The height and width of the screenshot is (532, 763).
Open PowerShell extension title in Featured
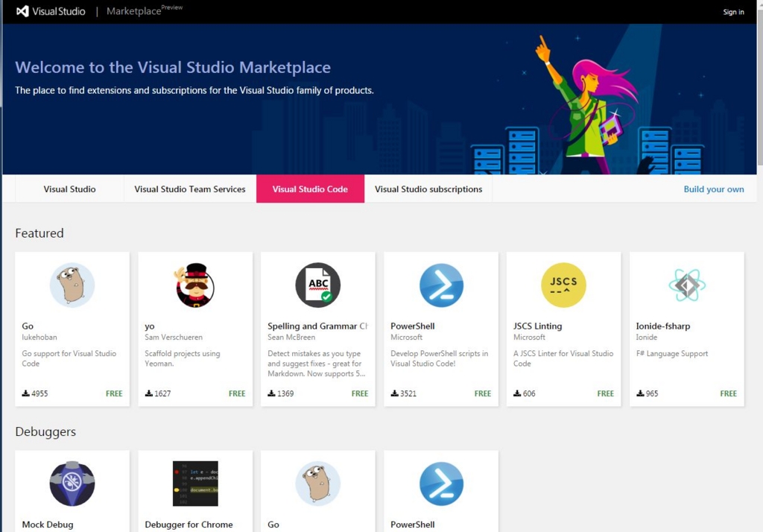[413, 326]
